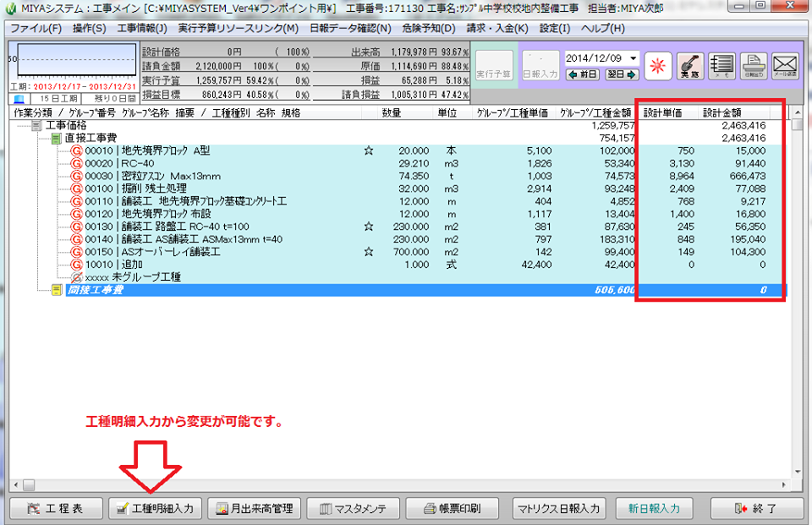Image resolution: width=812 pixels, height=525 pixels.
Task: Click the 日報出力 printer icon
Action: (754, 66)
